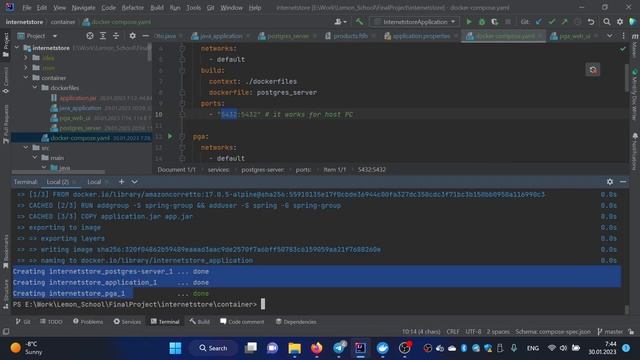Collapse the container folder

(26, 78)
